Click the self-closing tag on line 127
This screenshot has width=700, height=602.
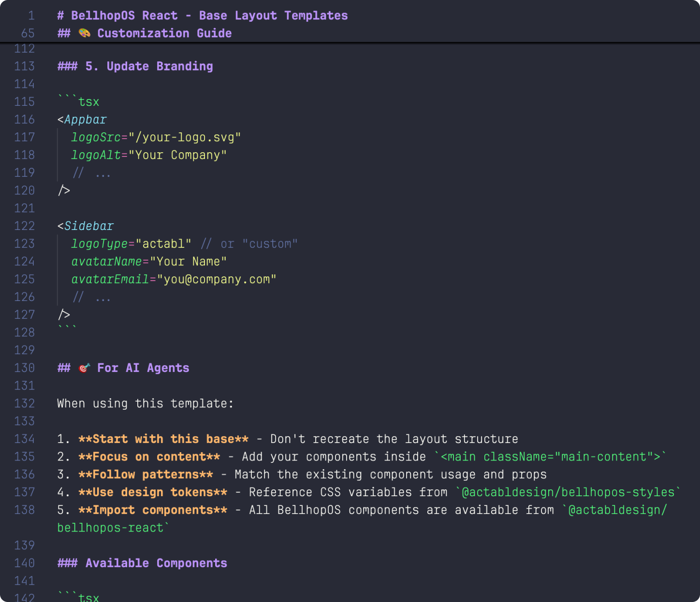click(64, 315)
